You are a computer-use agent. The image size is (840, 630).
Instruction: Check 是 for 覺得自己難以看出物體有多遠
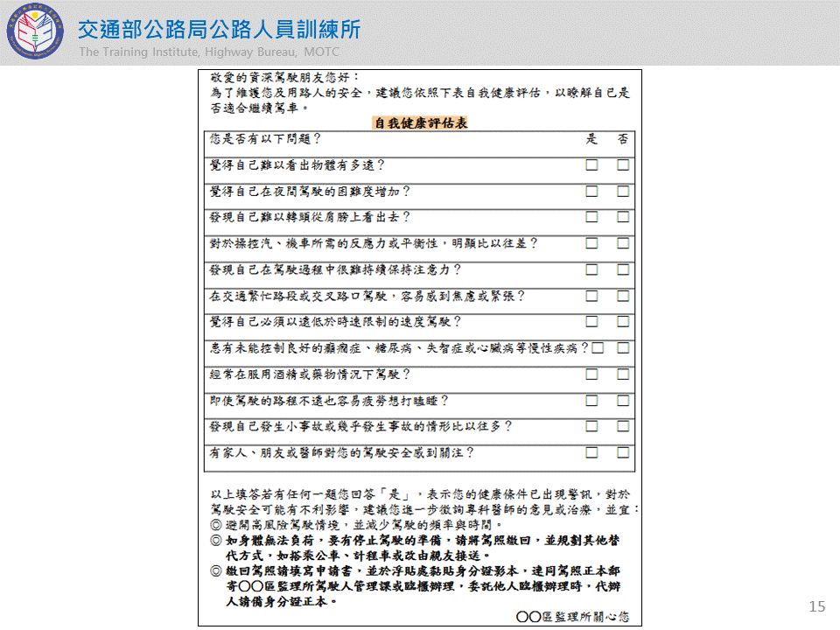point(592,164)
